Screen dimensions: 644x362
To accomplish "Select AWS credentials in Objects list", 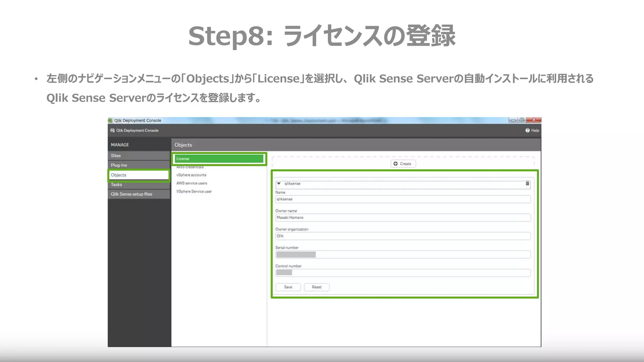I will tap(190, 167).
